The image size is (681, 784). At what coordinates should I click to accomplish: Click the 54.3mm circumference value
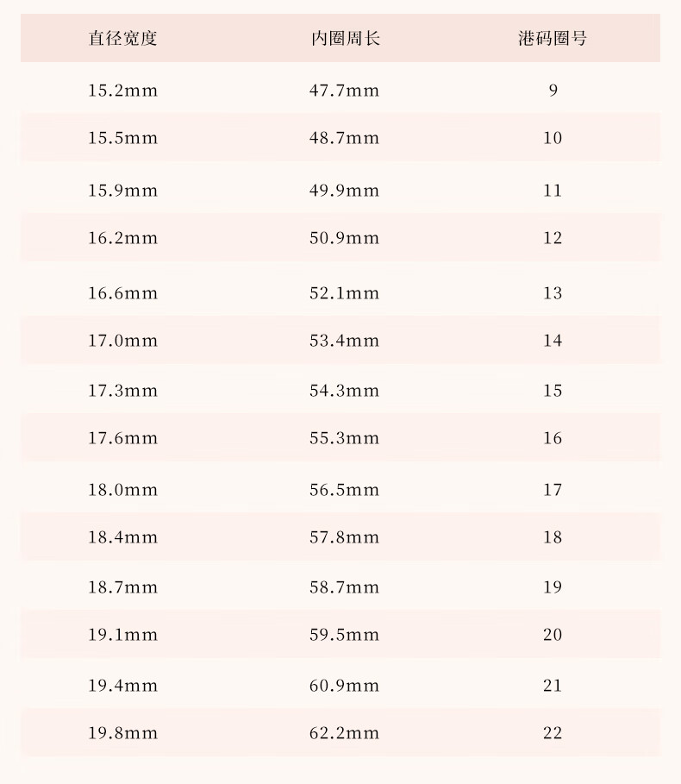click(345, 391)
